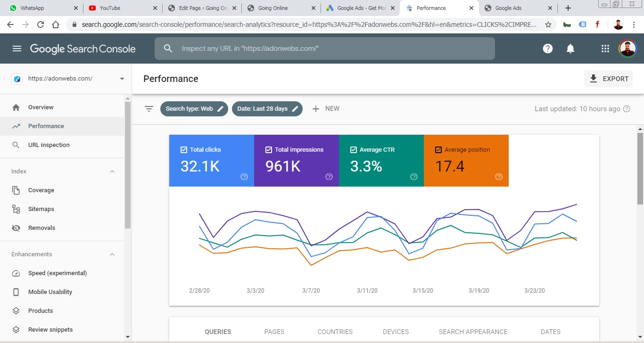Image resolution: width=644 pixels, height=343 pixels.
Task: Go to browser home page
Action: (x=56, y=25)
